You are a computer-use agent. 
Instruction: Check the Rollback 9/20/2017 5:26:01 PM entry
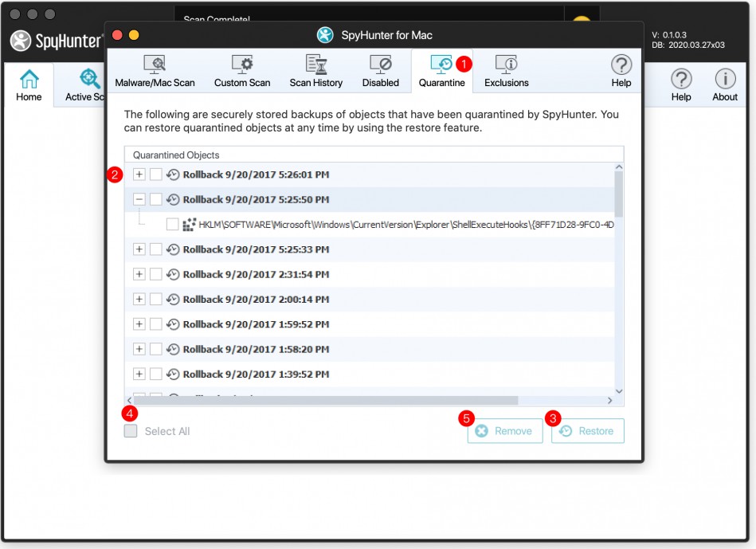click(x=156, y=174)
